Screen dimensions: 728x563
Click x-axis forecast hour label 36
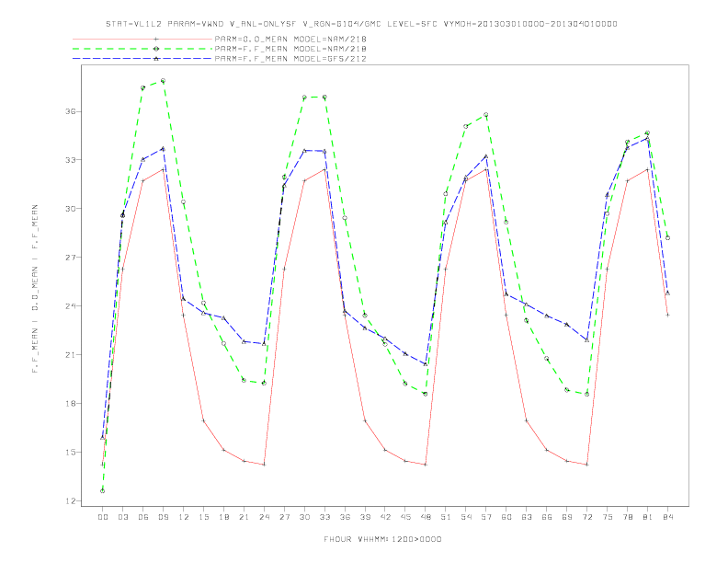pyautogui.click(x=345, y=517)
